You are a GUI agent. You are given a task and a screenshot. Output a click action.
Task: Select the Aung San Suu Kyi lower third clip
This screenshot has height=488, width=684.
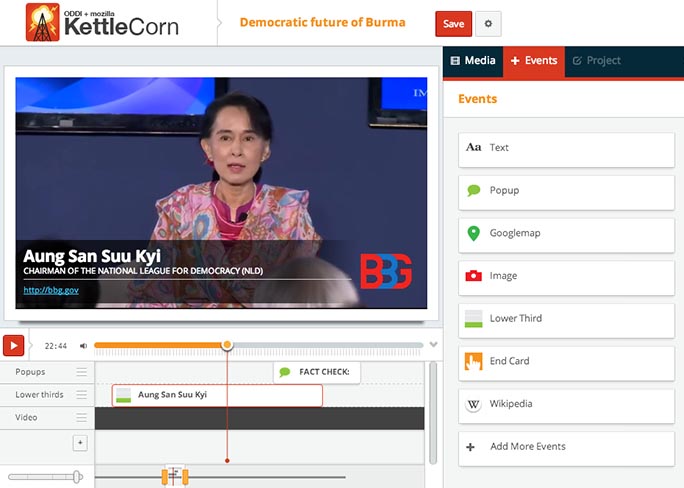tap(217, 395)
